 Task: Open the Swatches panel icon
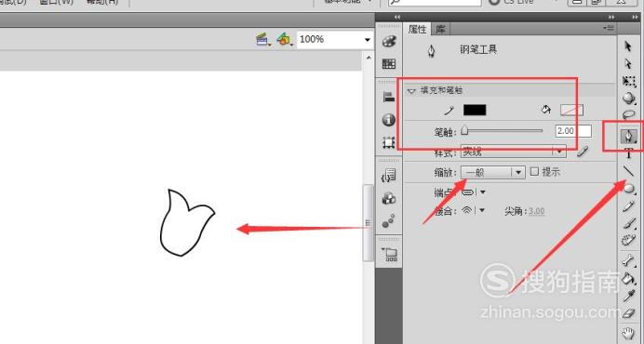[x=389, y=63]
